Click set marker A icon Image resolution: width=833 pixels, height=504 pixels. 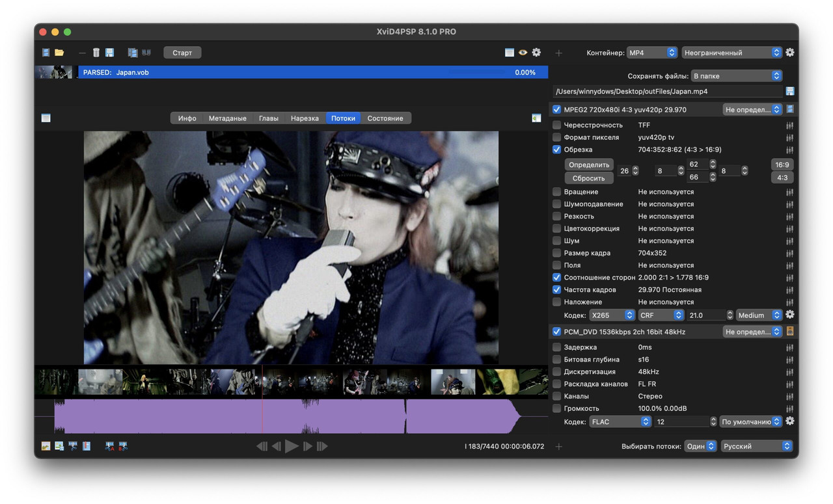tap(110, 446)
